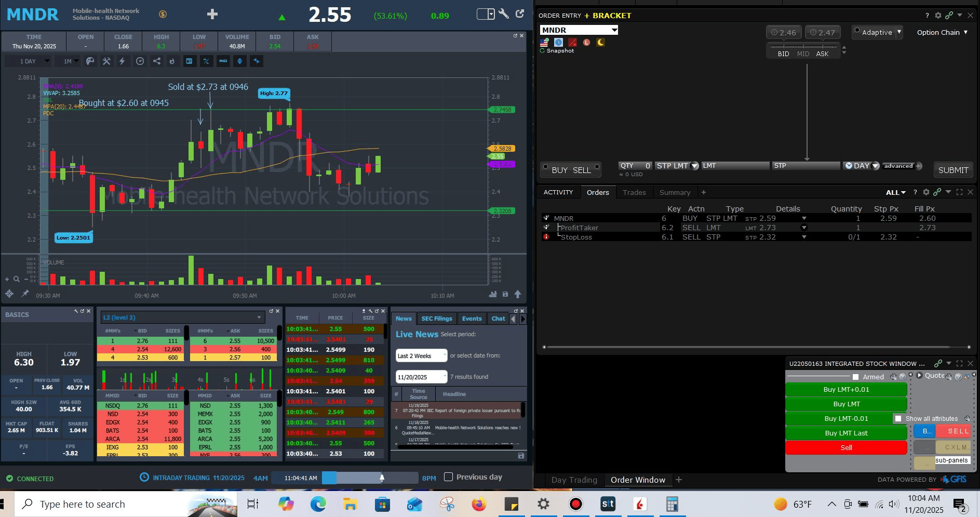Open Order Entry settings gear
The image size is (980, 517).
tap(938, 16)
